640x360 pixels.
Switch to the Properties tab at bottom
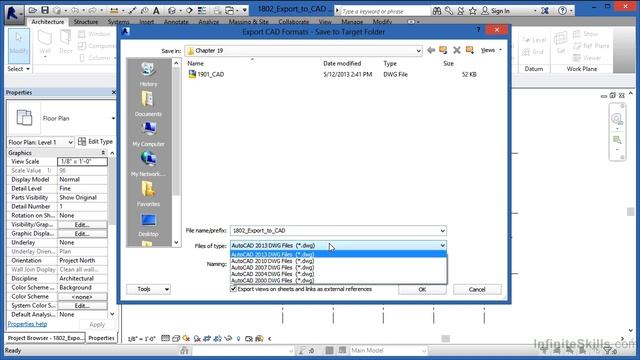(x=101, y=338)
